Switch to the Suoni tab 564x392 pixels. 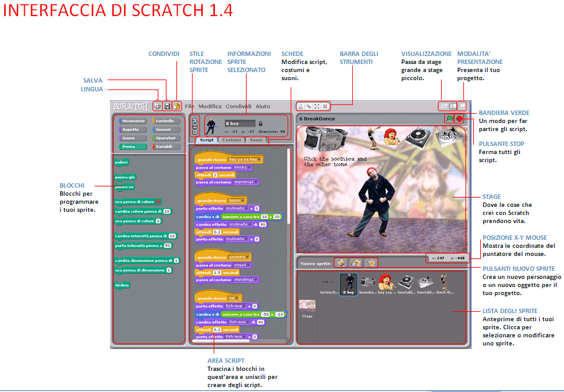click(x=256, y=140)
